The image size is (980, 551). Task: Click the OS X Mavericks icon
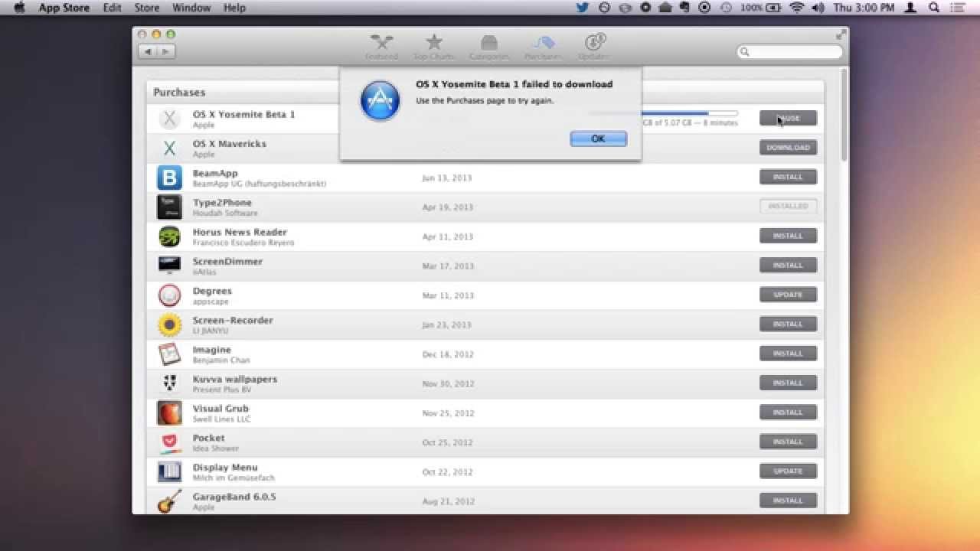[169, 148]
